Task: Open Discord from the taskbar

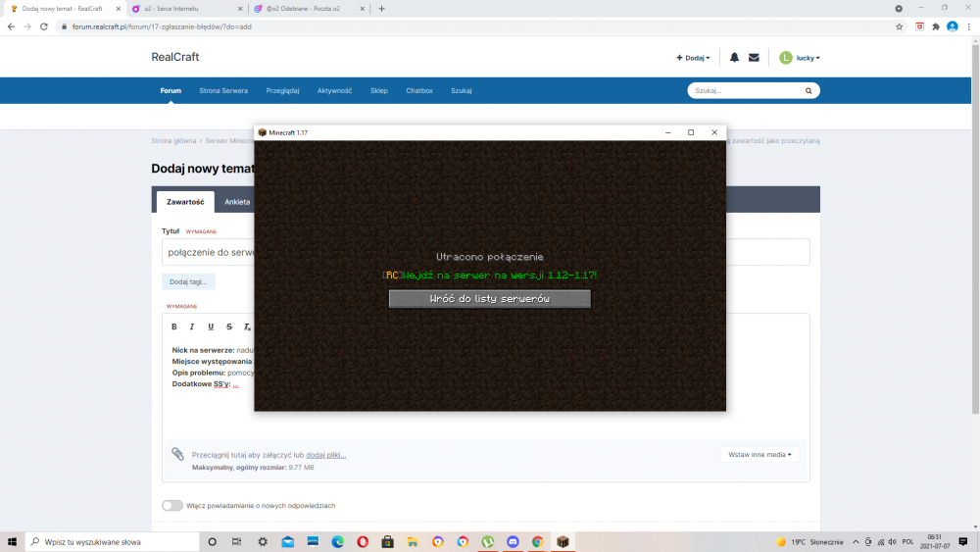Action: coord(513,541)
